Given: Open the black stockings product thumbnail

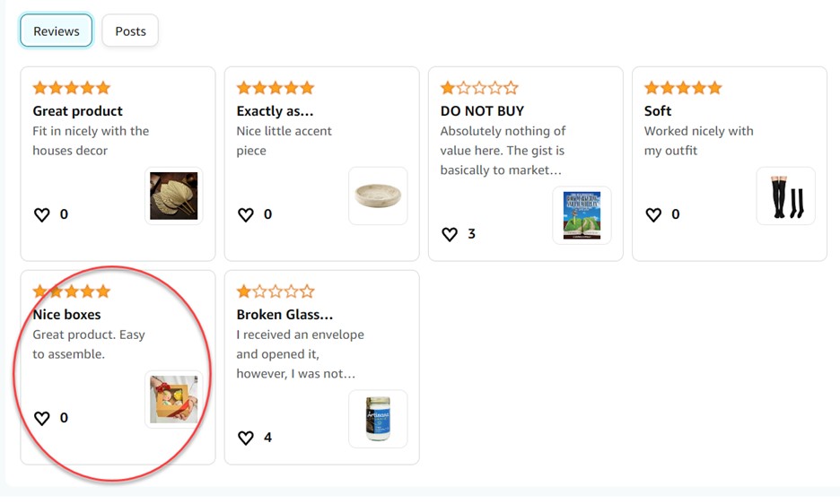Looking at the screenshot, I should tap(785, 196).
